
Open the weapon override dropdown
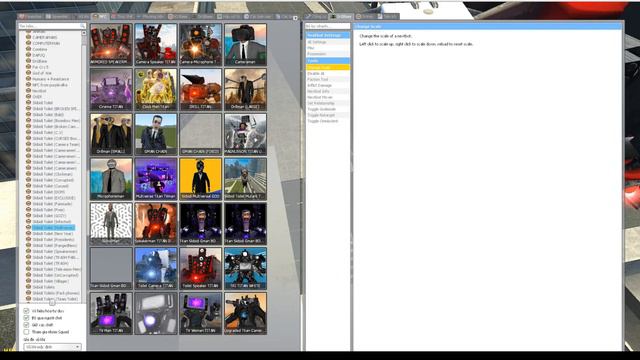(x=52, y=347)
